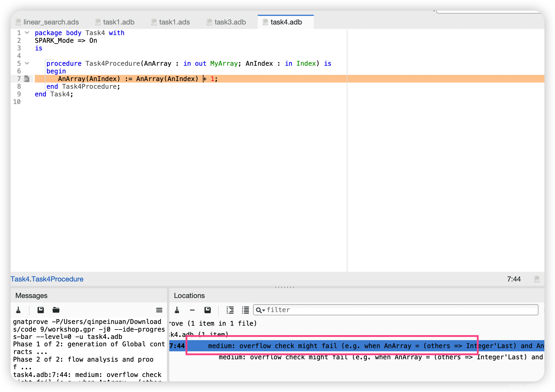The height and width of the screenshot is (392, 555).
Task: Click the file status icon in editor status bar
Action: click(x=537, y=279)
